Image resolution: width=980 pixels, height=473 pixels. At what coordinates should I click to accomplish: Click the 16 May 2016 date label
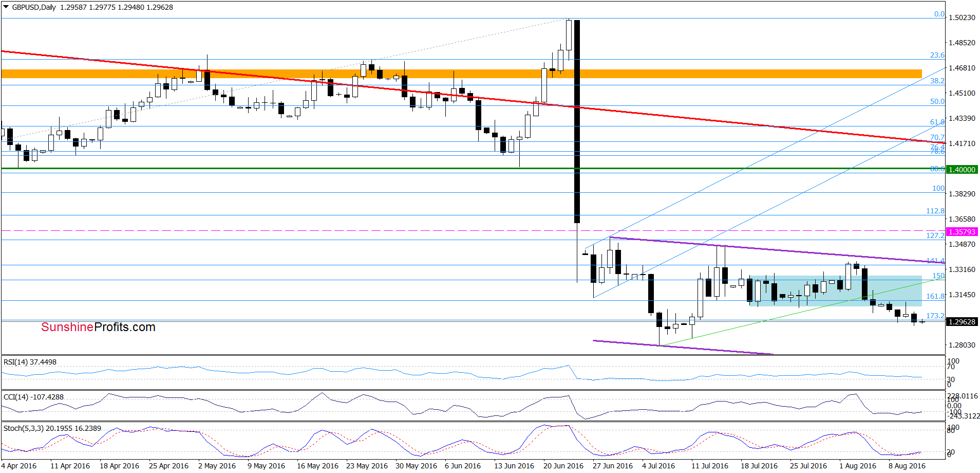tap(317, 466)
